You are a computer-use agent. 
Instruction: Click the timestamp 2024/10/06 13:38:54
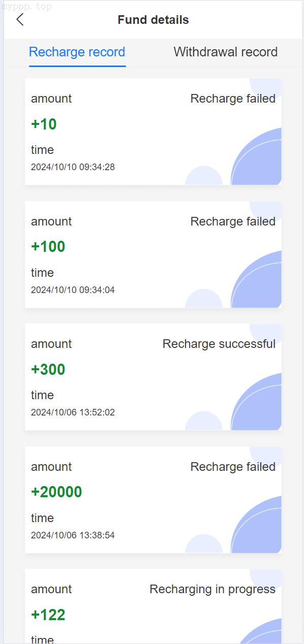[73, 535]
